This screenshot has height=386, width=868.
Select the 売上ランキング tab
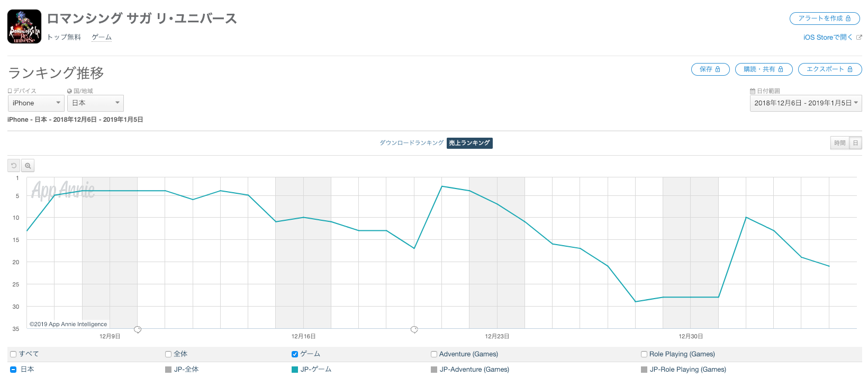[x=469, y=143]
